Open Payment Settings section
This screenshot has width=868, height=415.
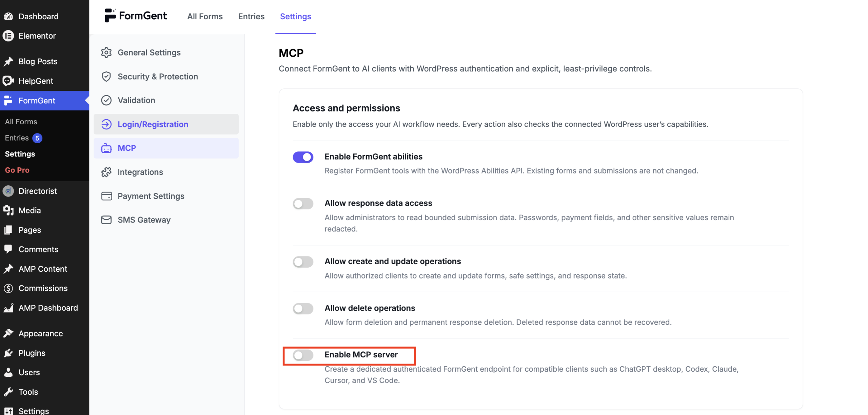click(x=166, y=196)
